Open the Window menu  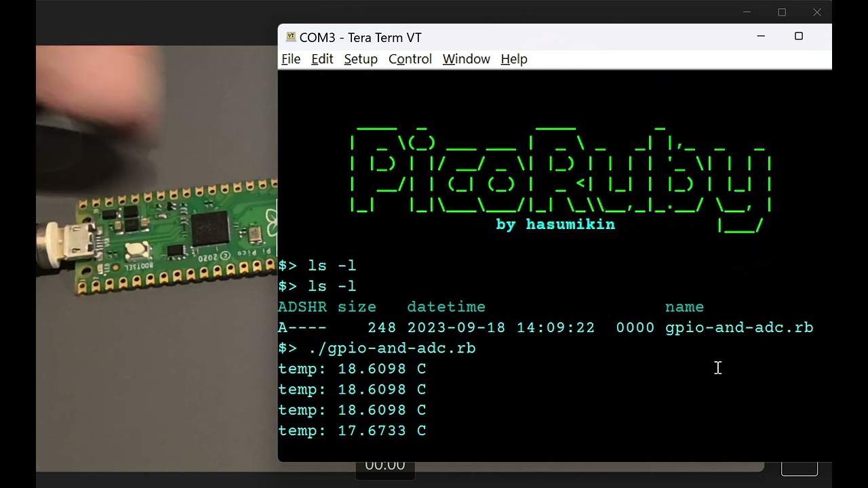click(467, 59)
